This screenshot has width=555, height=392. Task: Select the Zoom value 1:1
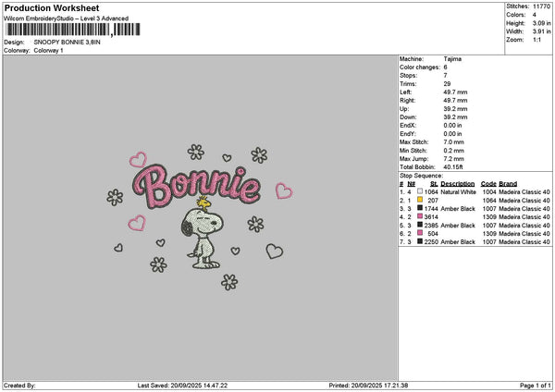pyautogui.click(x=536, y=40)
